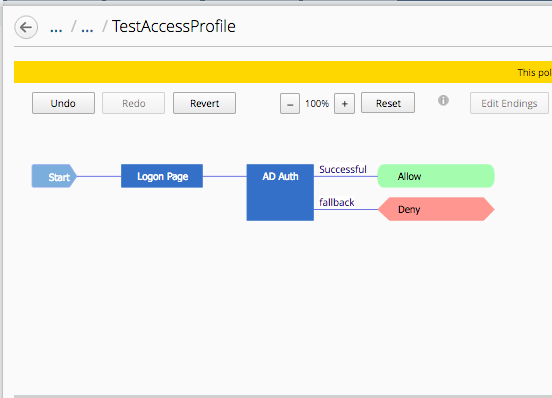Screen dimensions: 552x398
Task: Click the yellow policy notification banner
Action: (283, 72)
